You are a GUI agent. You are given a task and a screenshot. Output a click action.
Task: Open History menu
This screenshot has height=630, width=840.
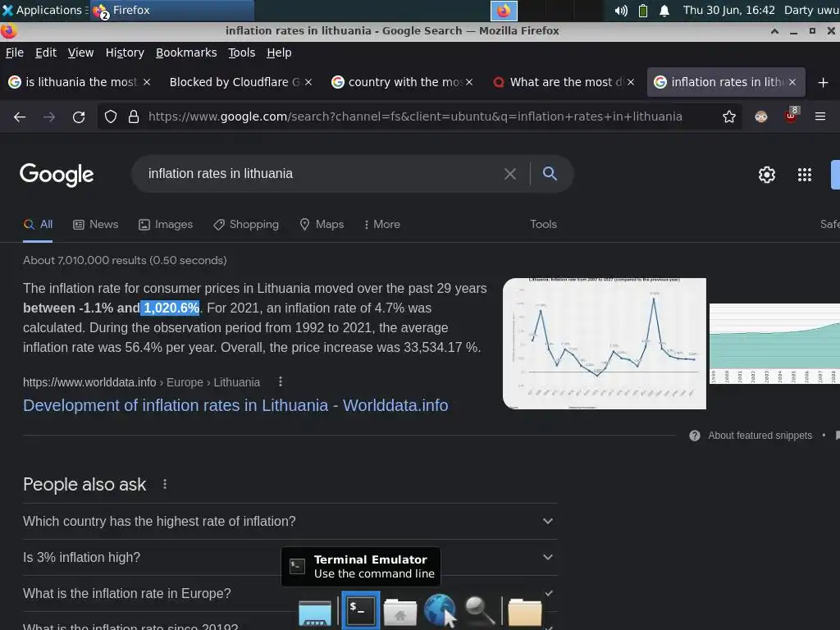pyautogui.click(x=125, y=52)
